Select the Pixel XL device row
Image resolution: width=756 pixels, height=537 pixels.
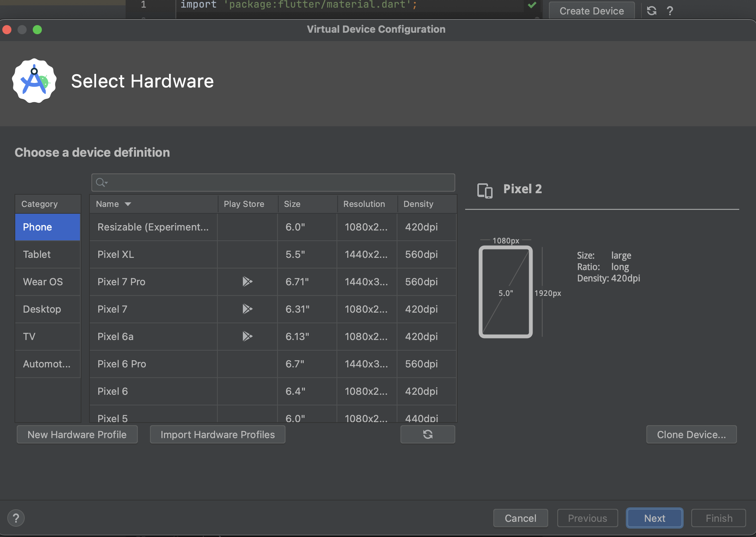(116, 254)
